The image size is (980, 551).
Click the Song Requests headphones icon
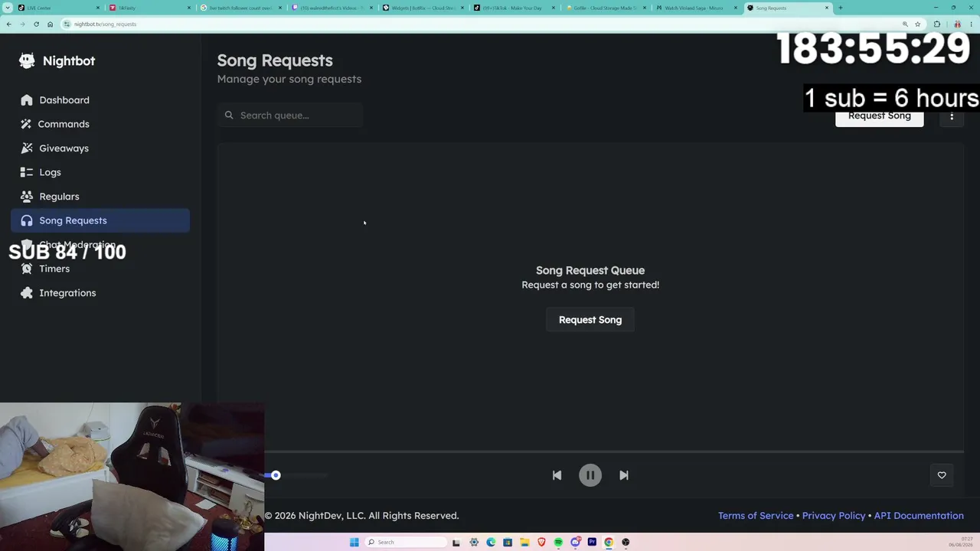[x=27, y=220]
